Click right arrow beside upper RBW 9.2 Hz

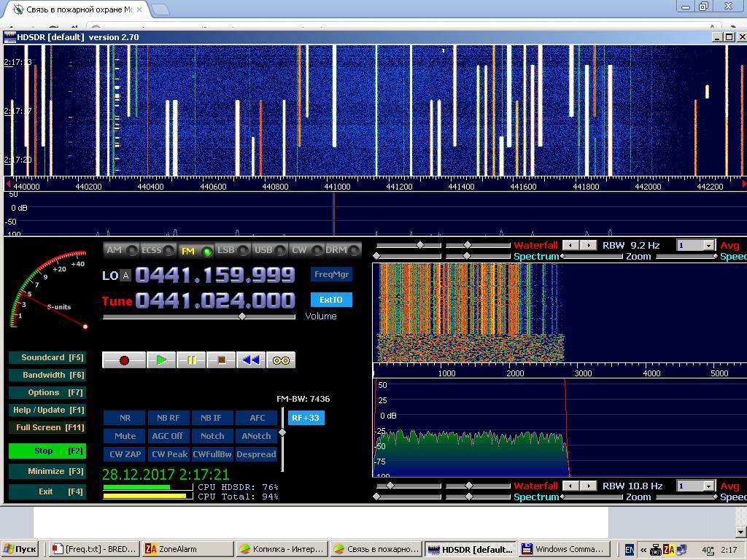589,245
